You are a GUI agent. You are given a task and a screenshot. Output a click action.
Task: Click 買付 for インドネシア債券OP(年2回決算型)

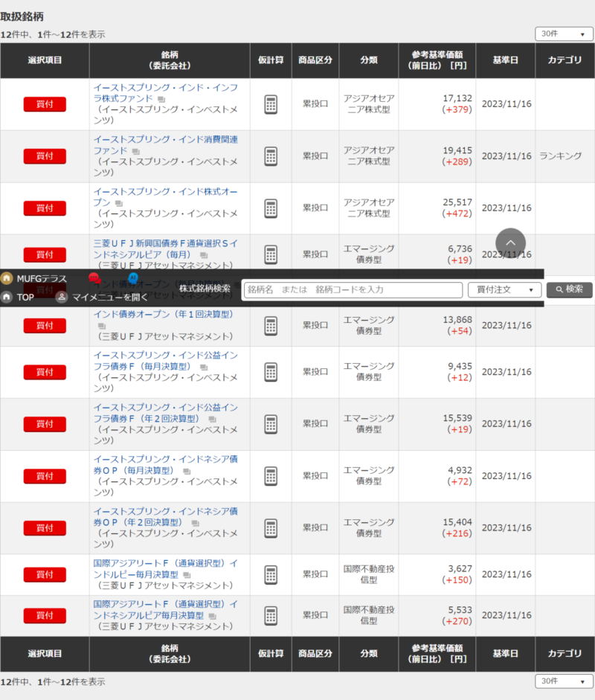(x=45, y=528)
